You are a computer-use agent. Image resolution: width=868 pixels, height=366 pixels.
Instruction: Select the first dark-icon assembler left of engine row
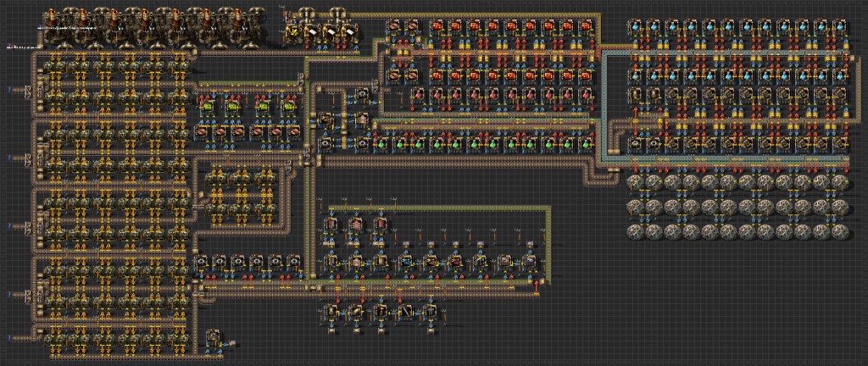[x=637, y=96]
